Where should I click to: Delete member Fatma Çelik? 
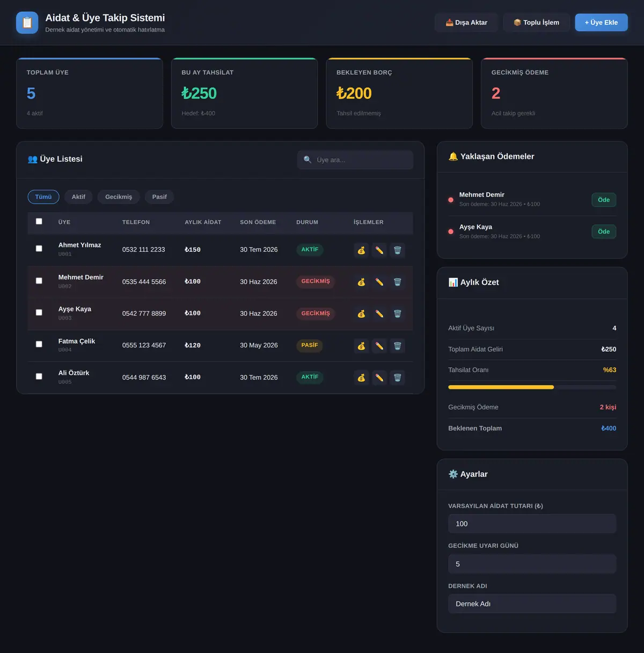(398, 346)
